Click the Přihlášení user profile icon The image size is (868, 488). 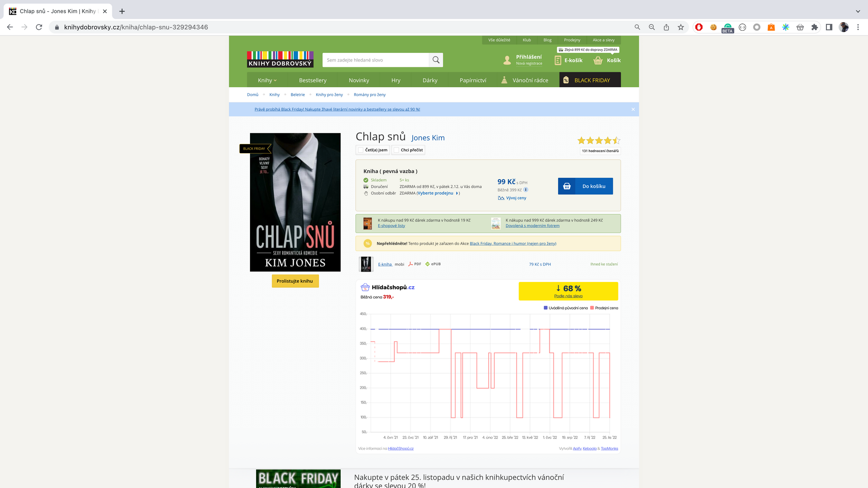507,60
